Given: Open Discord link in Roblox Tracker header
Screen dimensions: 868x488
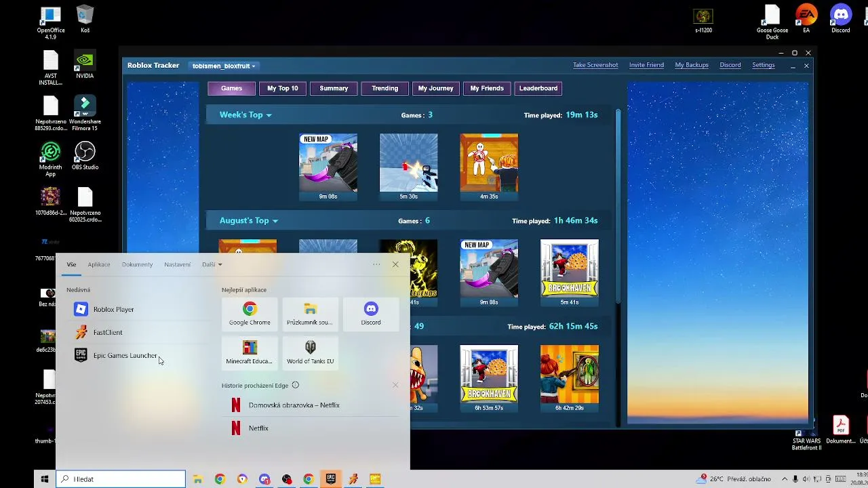Looking at the screenshot, I should click(x=730, y=65).
